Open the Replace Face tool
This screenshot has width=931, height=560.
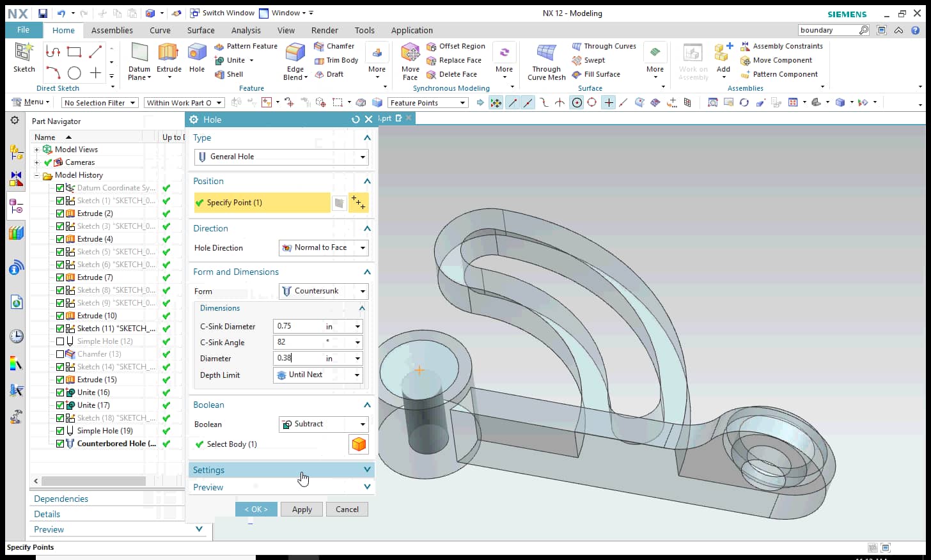[x=454, y=60]
